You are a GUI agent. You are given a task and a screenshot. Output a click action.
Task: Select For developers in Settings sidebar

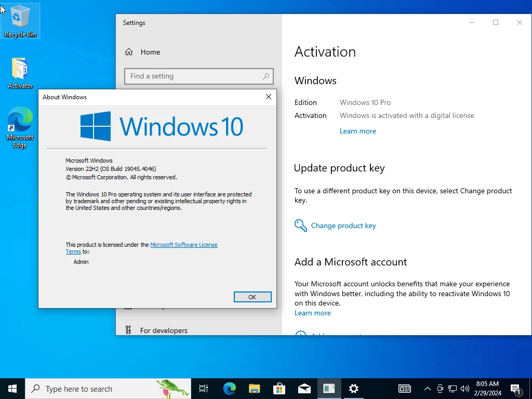(x=164, y=330)
